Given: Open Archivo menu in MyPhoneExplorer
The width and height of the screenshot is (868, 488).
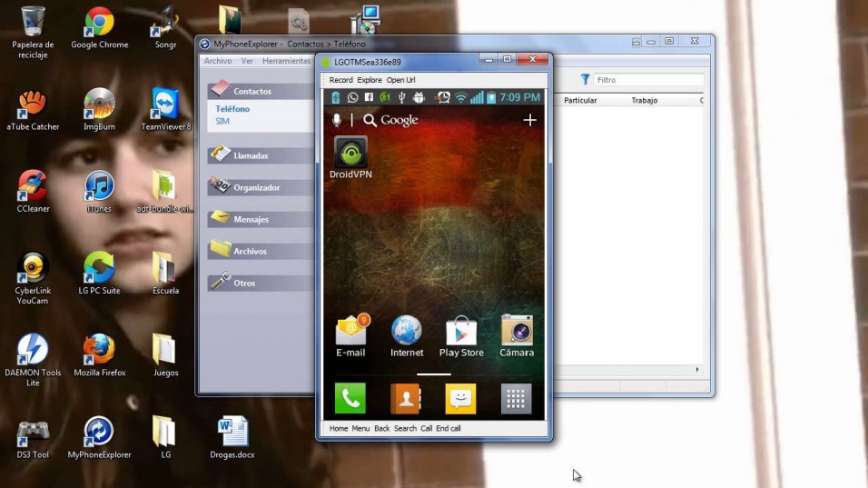Looking at the screenshot, I should [218, 61].
